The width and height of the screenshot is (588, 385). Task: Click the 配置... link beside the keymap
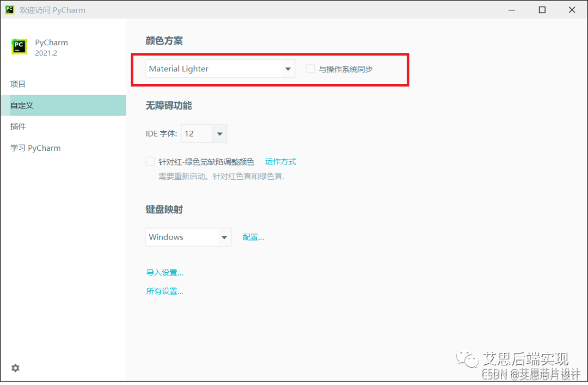[x=253, y=237]
